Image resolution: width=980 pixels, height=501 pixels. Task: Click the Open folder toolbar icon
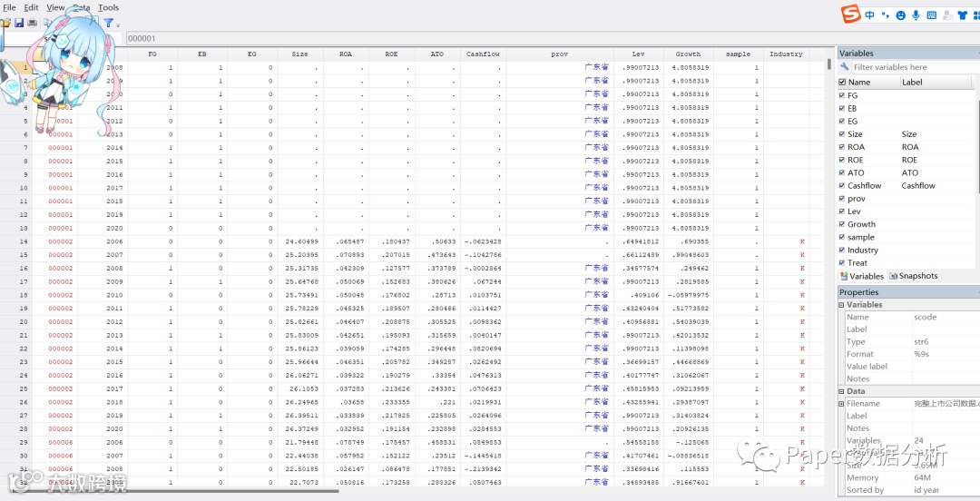(x=5, y=23)
